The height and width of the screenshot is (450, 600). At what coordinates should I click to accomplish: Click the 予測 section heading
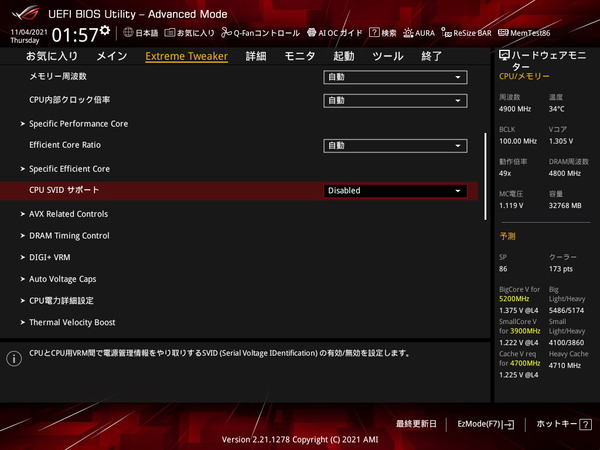[507, 236]
